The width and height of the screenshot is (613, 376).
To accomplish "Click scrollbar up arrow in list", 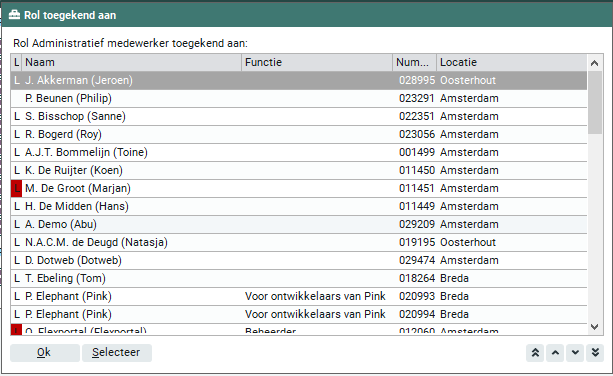I will pos(595,63).
